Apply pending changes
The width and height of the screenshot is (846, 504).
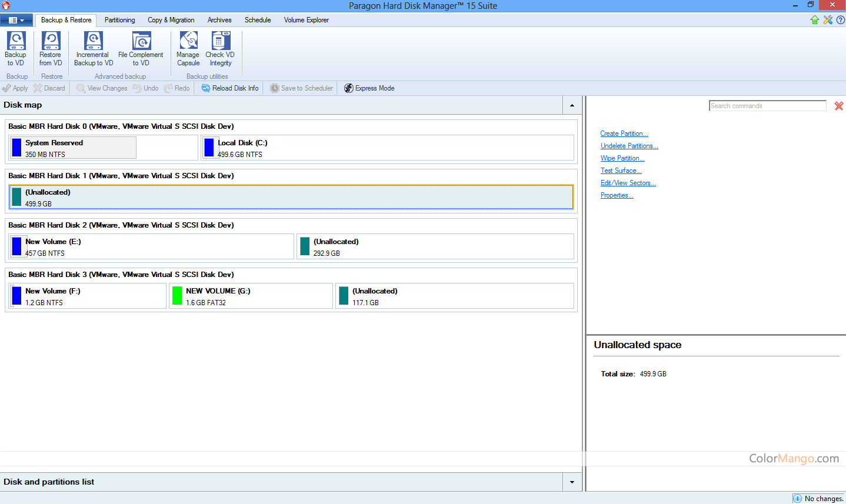point(15,88)
